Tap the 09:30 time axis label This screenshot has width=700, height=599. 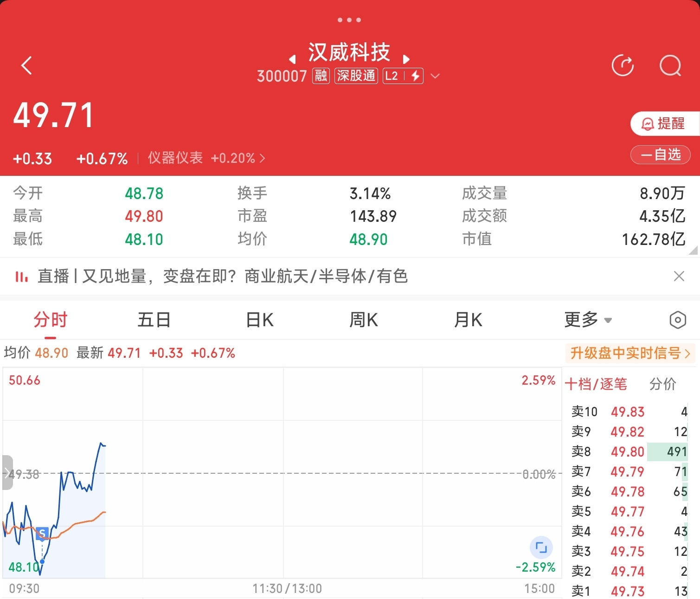pyautogui.click(x=24, y=589)
